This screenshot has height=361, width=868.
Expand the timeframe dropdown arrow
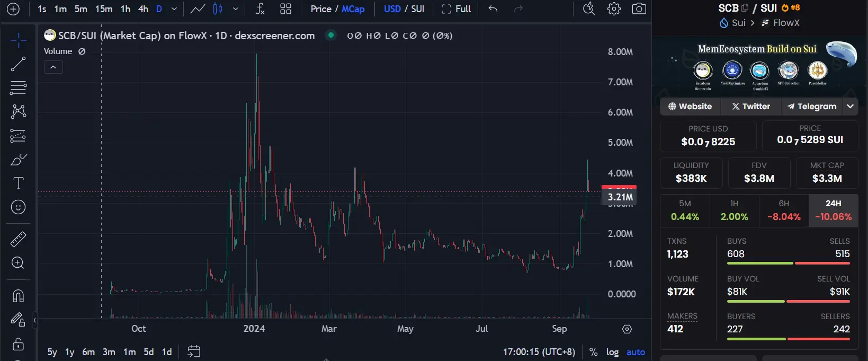pos(174,9)
